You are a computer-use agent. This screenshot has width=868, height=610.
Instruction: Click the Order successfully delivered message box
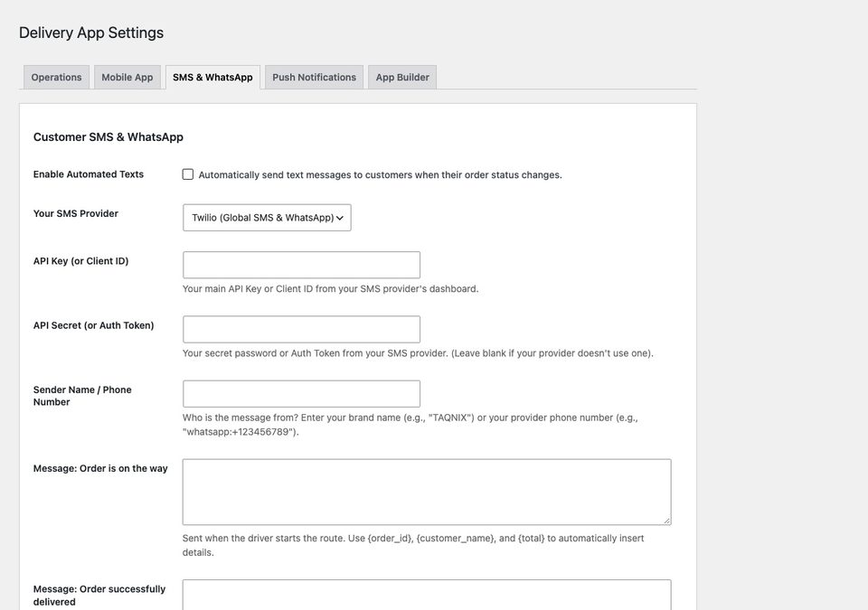[427, 595]
